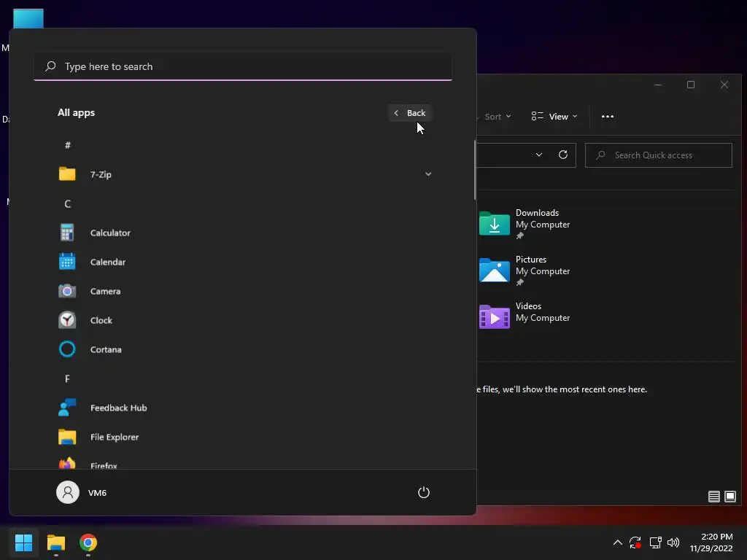Image resolution: width=747 pixels, height=560 pixels.
Task: Click the F letter header
Action: pyautogui.click(x=67, y=378)
